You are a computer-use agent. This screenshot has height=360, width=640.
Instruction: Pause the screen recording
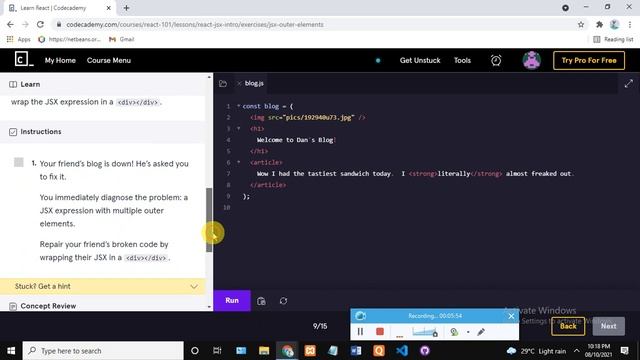(x=360, y=331)
